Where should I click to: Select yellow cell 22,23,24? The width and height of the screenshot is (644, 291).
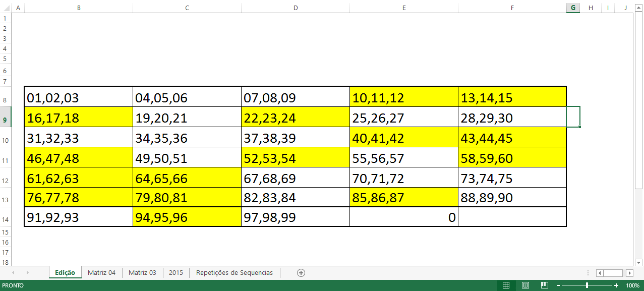(x=296, y=117)
